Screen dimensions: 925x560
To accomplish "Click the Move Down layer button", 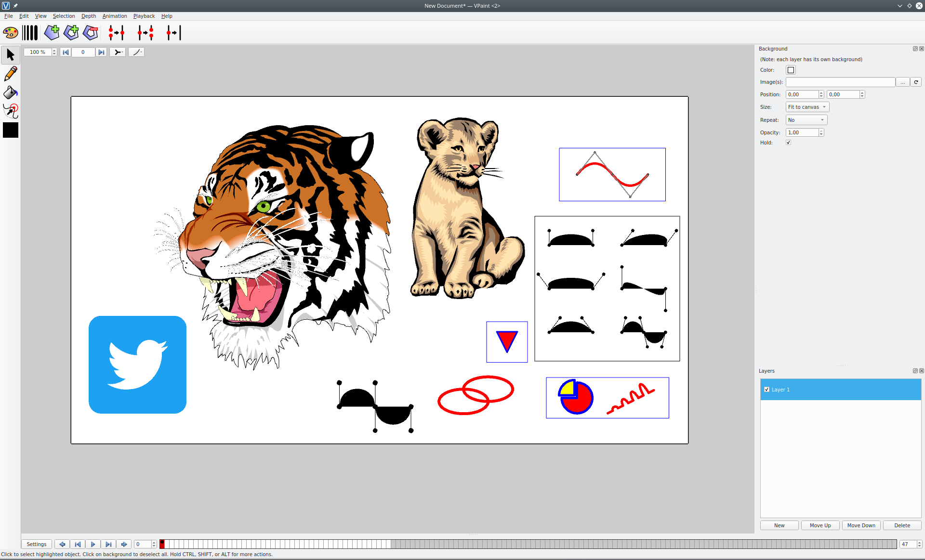I will tap(861, 525).
